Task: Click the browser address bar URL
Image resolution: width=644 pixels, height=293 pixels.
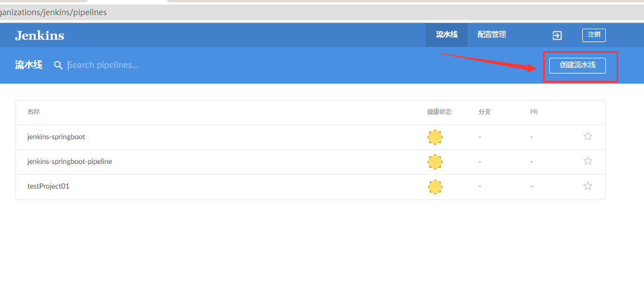Action: (53, 12)
